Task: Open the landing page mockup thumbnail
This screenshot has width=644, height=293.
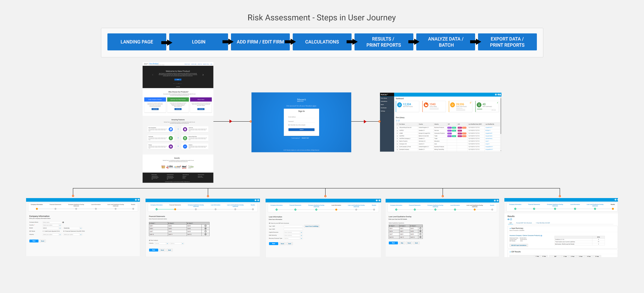Action: coord(178,122)
